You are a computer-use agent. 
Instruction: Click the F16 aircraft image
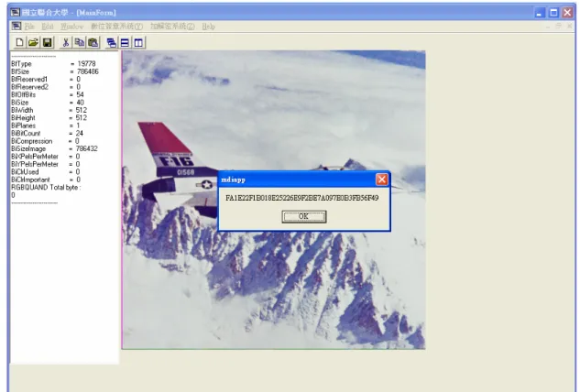point(273,200)
